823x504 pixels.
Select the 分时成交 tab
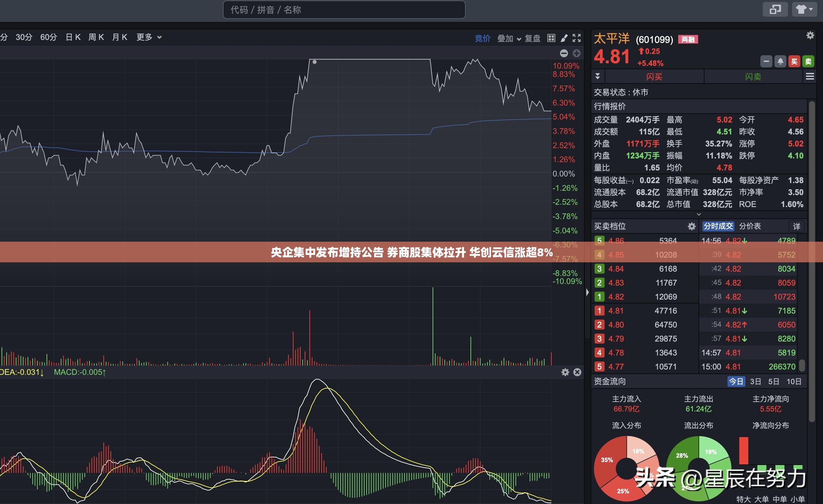718,226
